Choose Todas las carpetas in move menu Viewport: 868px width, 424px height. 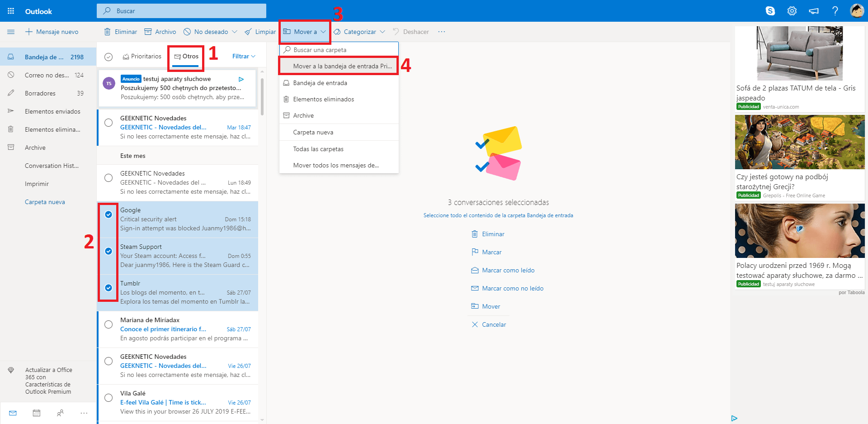coord(339,149)
